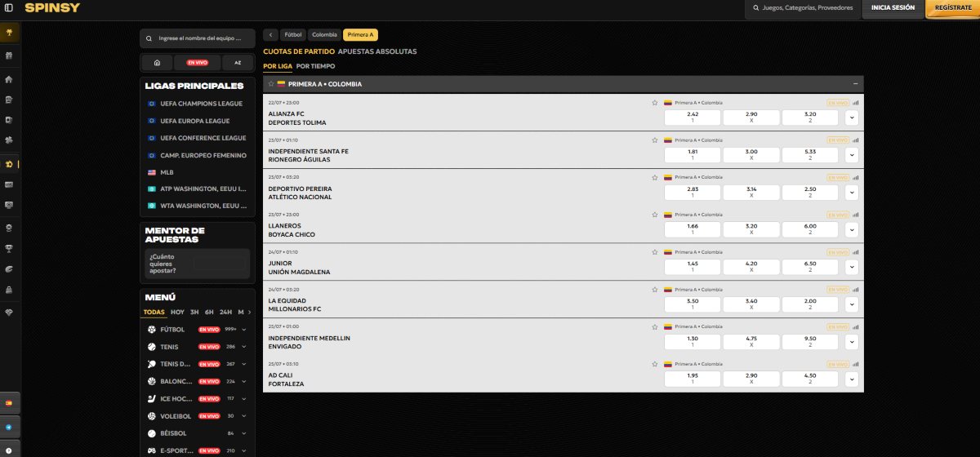Expand more markets for Llaneros vs Boyaca Chico
This screenshot has height=457, width=980.
[x=852, y=230]
